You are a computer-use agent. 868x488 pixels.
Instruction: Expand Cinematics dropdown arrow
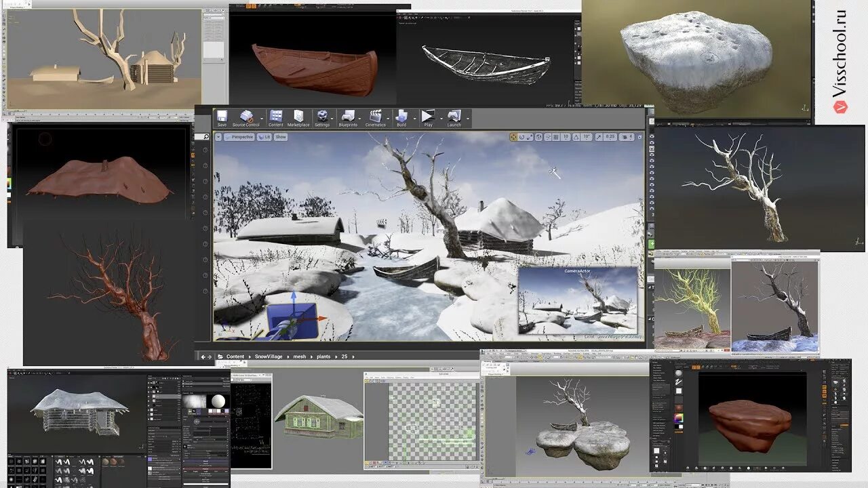[388, 119]
